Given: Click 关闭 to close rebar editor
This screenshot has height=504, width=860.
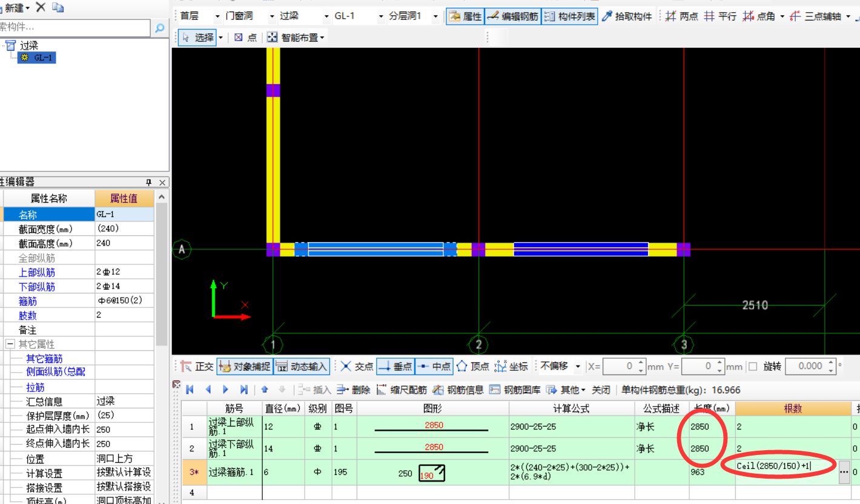Looking at the screenshot, I should (x=601, y=390).
